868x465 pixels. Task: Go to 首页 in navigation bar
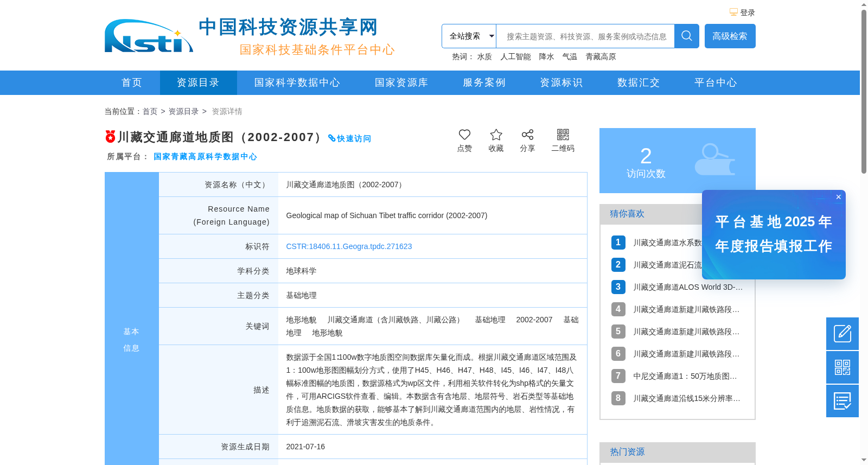tap(132, 82)
